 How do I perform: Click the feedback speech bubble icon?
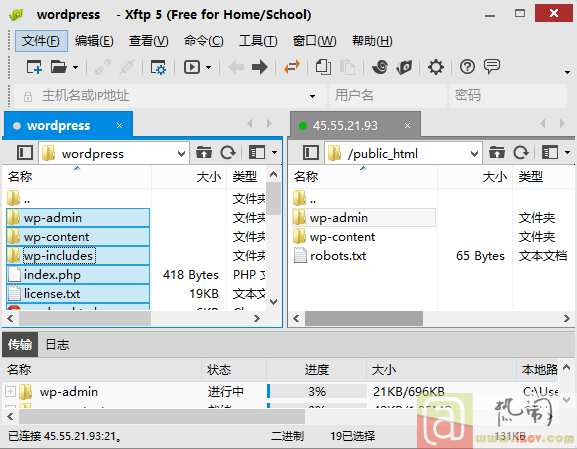pyautogui.click(x=492, y=66)
